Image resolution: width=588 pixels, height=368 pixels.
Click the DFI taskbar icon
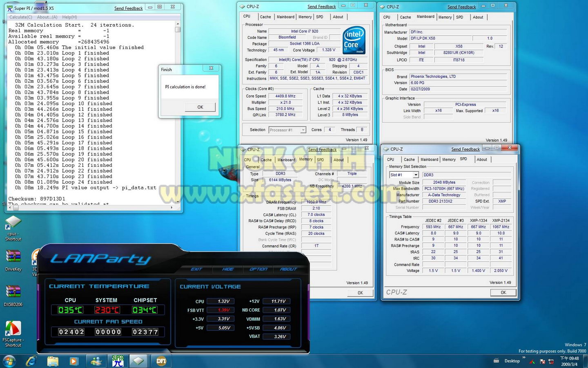tap(161, 361)
